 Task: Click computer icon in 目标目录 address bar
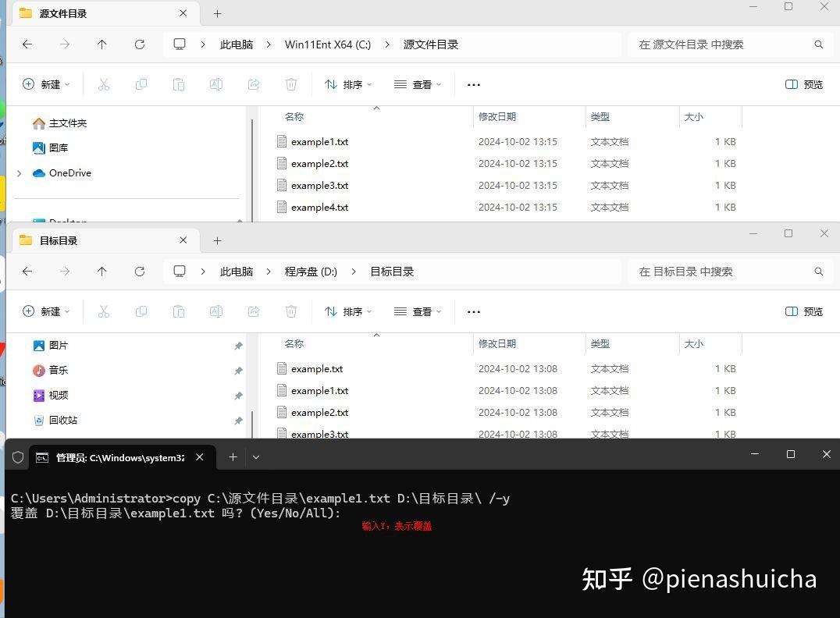tap(180, 272)
